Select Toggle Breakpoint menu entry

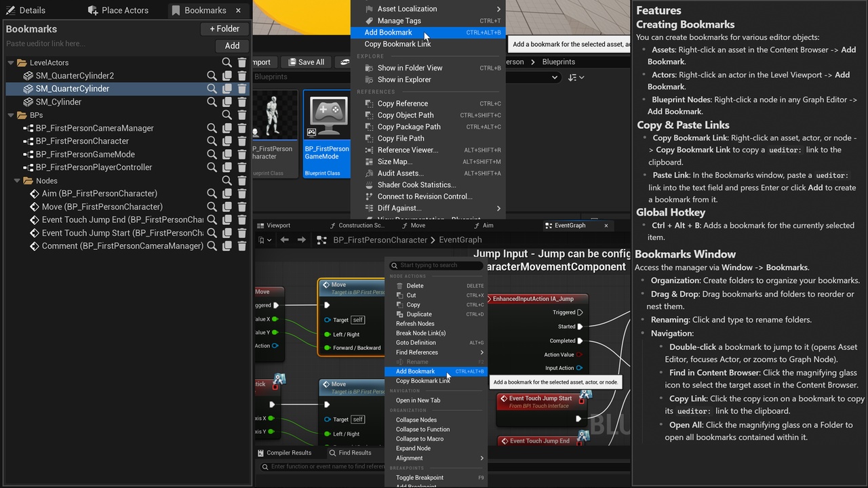pos(436,477)
